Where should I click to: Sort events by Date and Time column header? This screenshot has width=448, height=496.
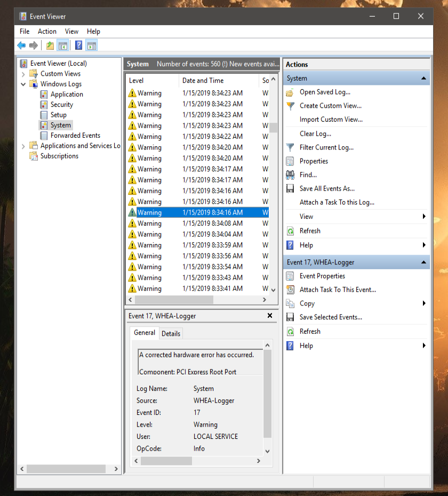(x=219, y=81)
